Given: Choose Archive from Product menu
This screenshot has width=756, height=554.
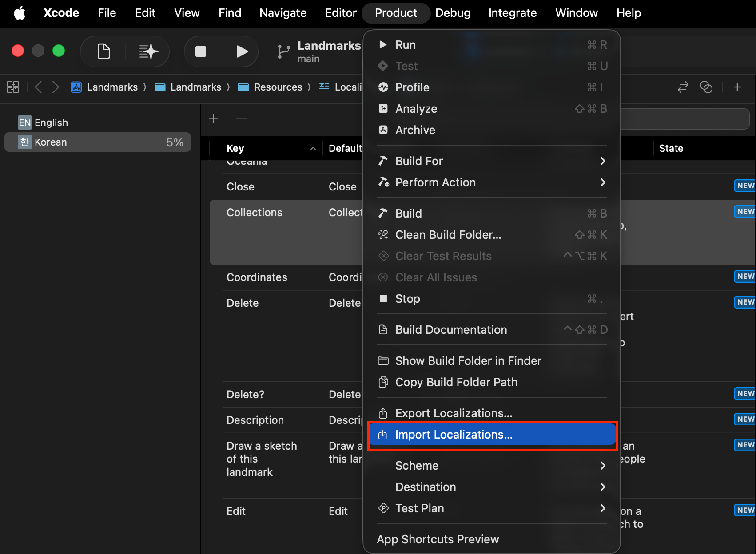Looking at the screenshot, I should 492,130.
